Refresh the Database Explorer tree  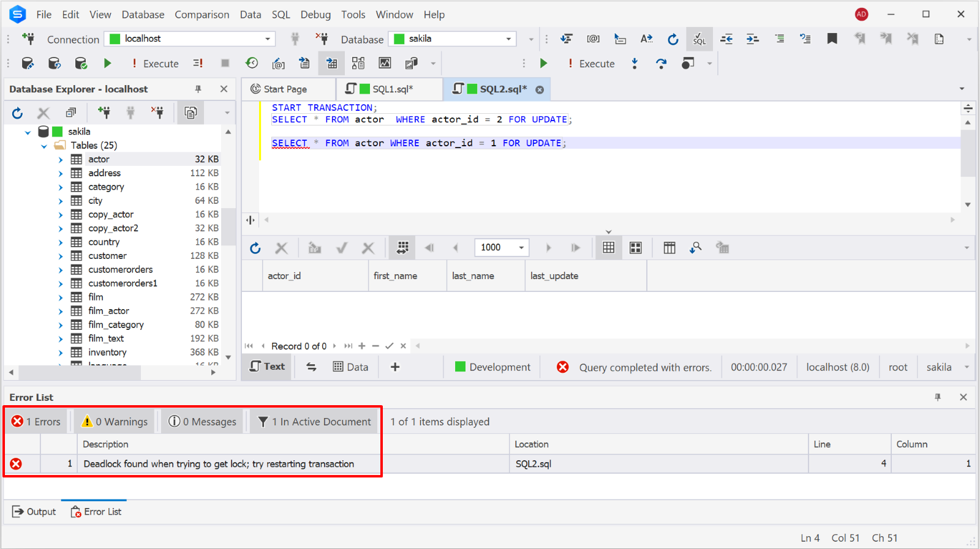17,113
